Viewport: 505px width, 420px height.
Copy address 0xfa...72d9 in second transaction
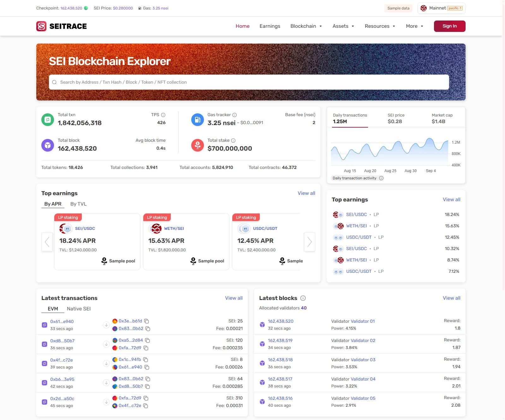(146, 348)
